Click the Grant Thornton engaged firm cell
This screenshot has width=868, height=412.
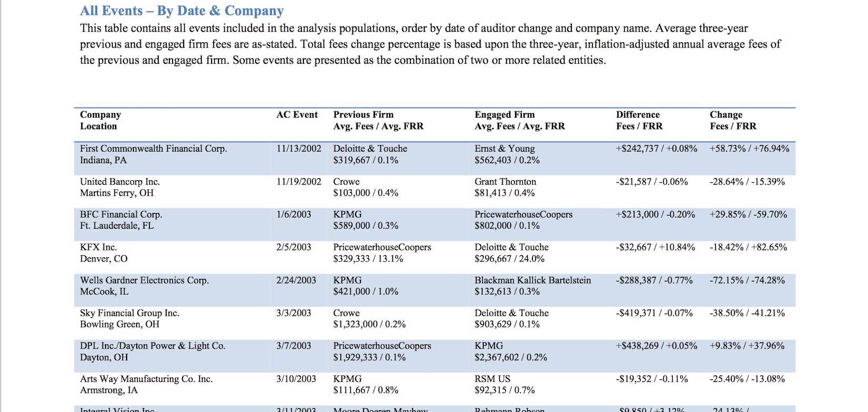click(505, 182)
